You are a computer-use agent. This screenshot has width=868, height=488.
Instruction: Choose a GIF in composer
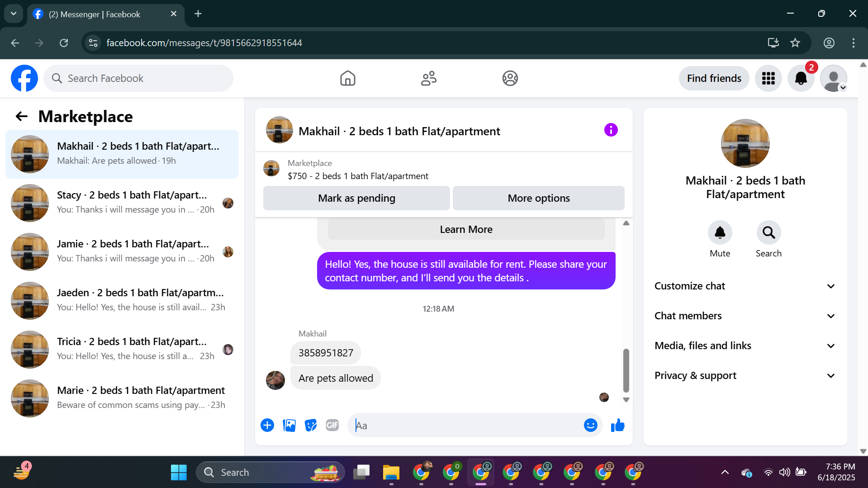pos(332,425)
